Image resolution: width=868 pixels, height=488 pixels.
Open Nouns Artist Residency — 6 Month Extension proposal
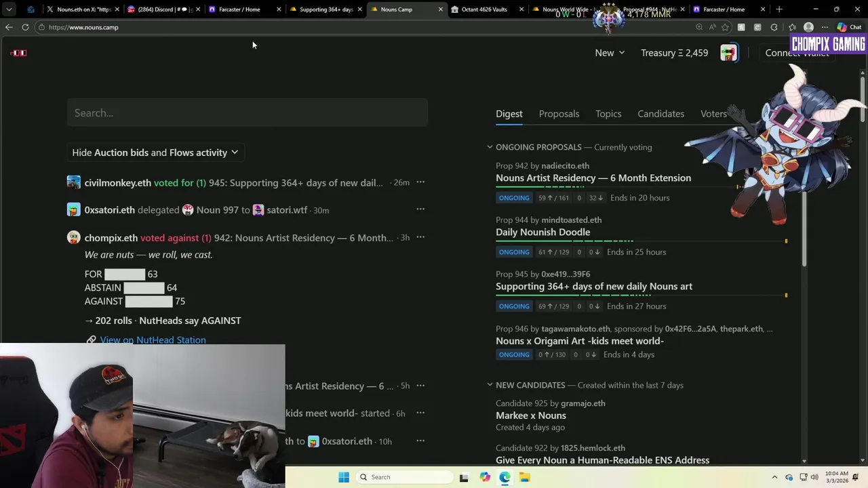593,178
